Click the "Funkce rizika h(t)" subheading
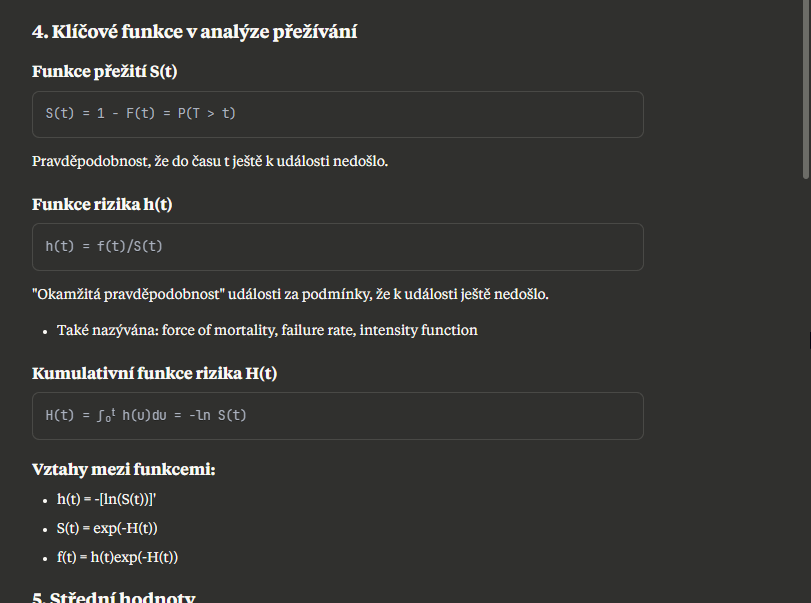 [x=102, y=204]
